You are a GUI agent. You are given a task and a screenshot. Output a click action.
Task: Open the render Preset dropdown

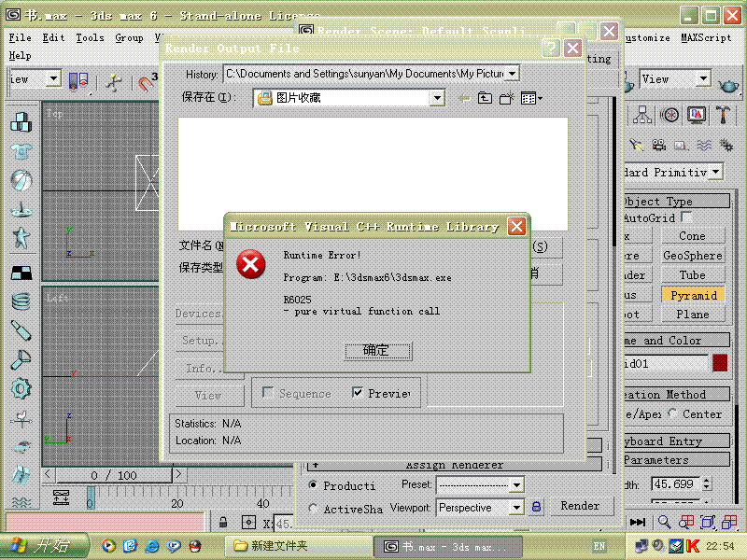tap(516, 485)
